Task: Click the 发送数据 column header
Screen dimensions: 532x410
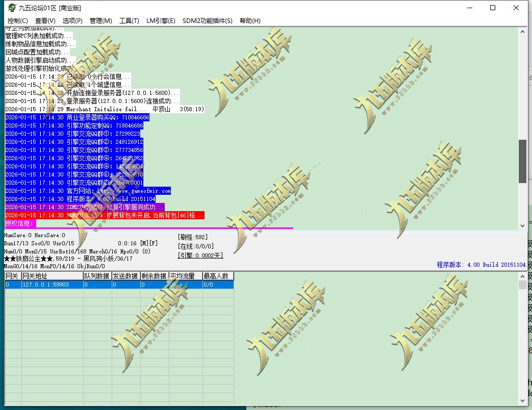Action: 126,276
